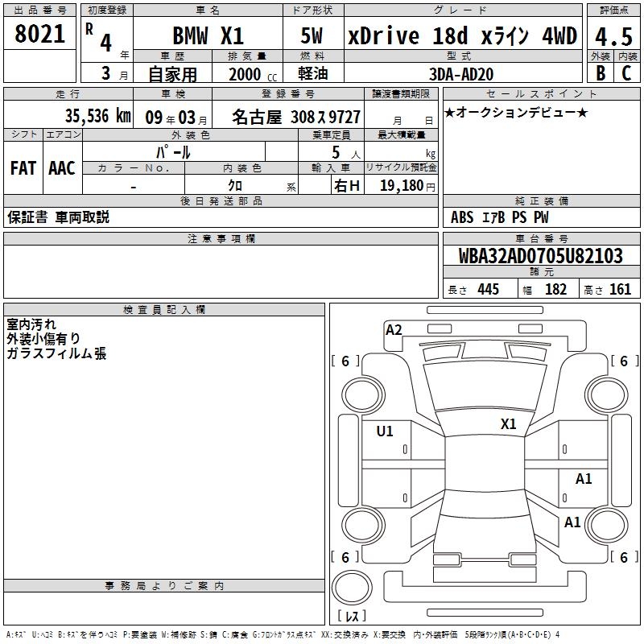644x644 pixels.
Task: Click the air conditioner value AAC
Action: (62, 168)
